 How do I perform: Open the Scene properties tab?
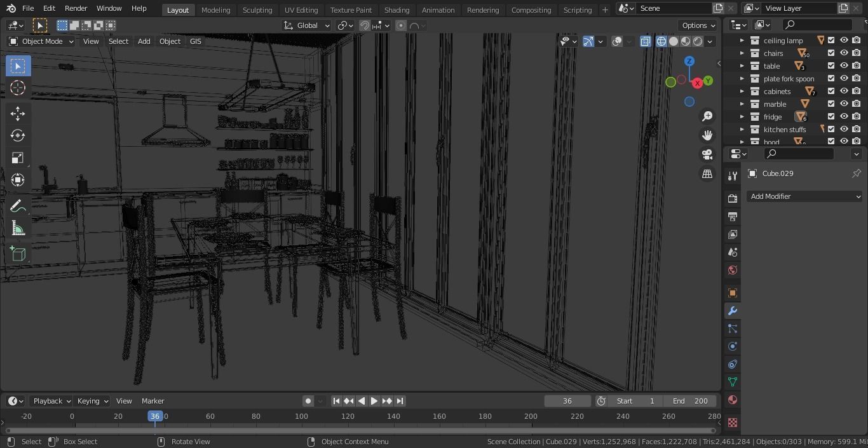[x=733, y=252]
